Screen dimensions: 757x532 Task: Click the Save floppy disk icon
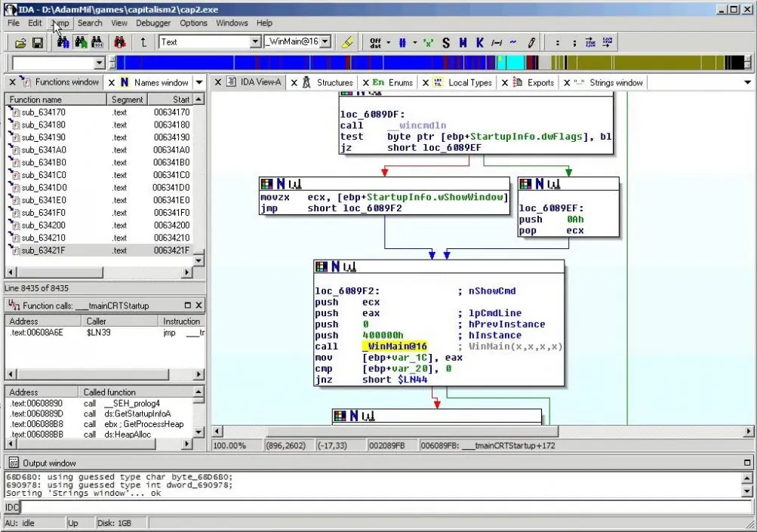tap(37, 43)
